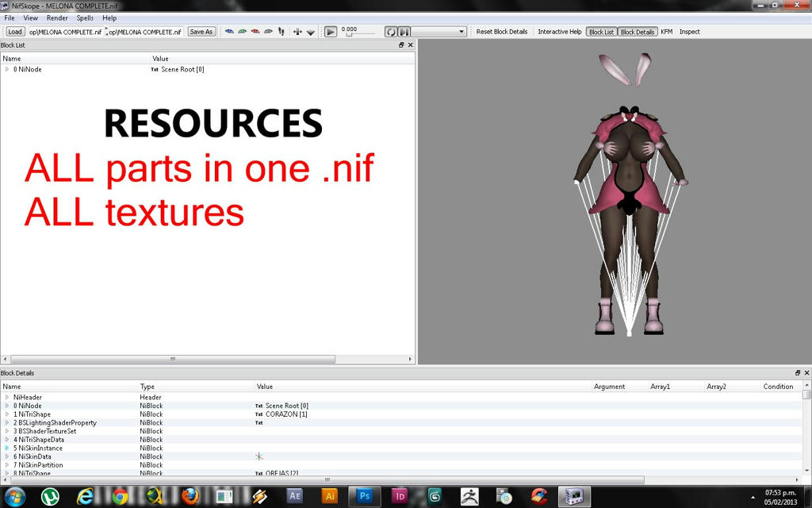Click Reset Block Details
The width and height of the screenshot is (812, 508).
click(502, 32)
